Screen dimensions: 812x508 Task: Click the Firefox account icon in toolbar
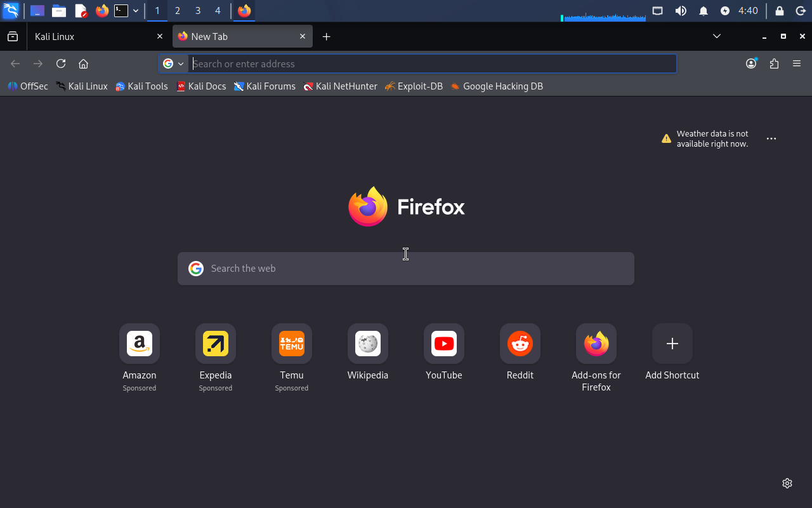pos(751,63)
